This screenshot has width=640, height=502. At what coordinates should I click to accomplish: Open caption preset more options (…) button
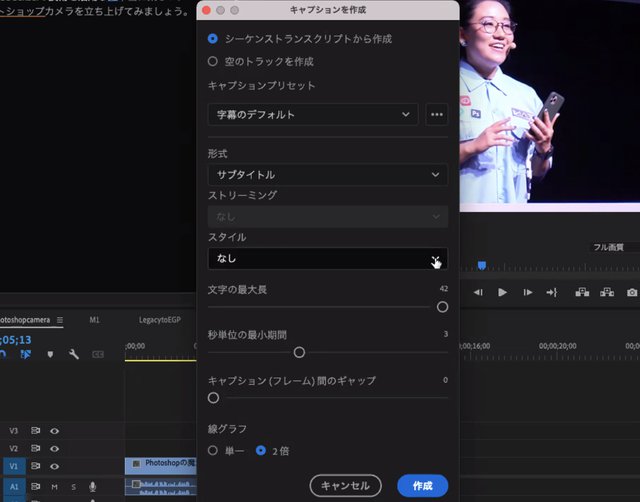pyautogui.click(x=436, y=114)
